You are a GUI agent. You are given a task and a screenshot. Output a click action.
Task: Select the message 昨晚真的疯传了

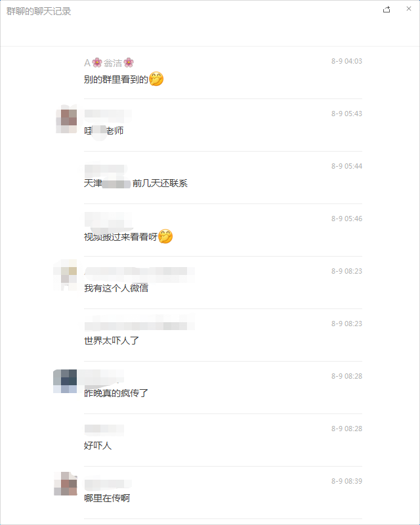pyautogui.click(x=116, y=393)
